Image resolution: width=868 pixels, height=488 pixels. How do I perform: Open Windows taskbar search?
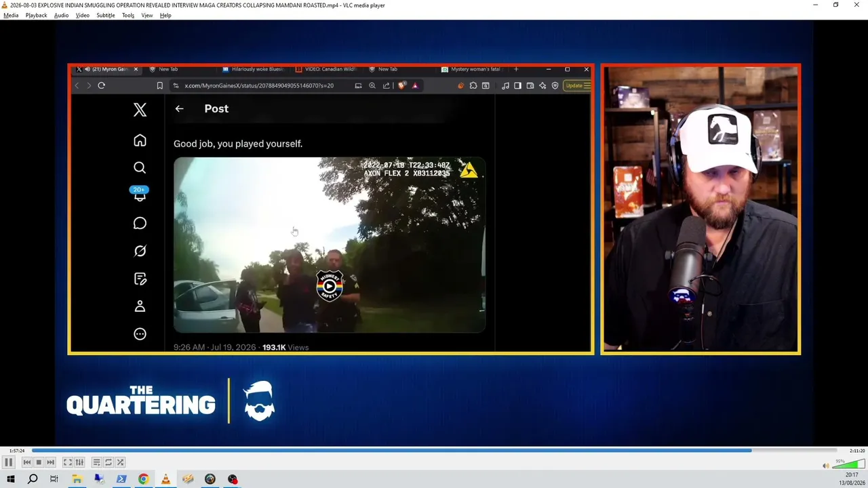[x=33, y=479]
